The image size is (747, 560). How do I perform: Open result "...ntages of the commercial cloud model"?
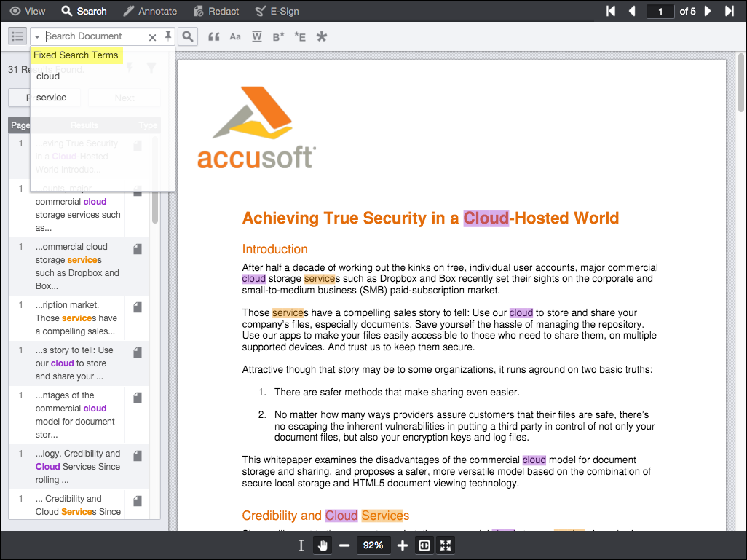click(79, 414)
